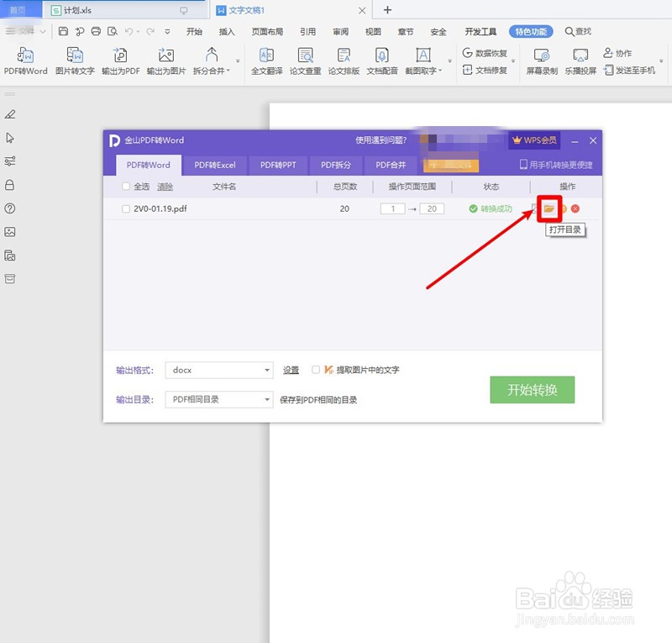Open the 页面布局 ribbon tab
The width and height of the screenshot is (672, 643).
tap(267, 32)
